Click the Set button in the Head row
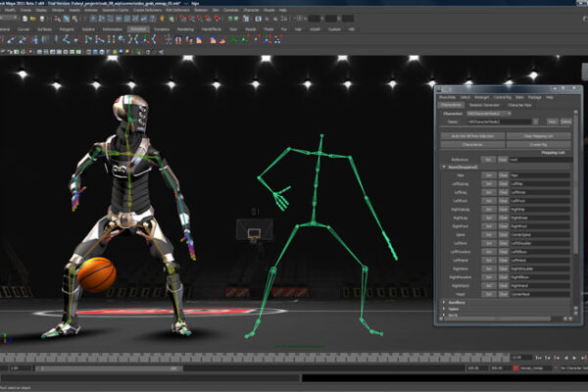The image size is (588, 392). tap(488, 294)
